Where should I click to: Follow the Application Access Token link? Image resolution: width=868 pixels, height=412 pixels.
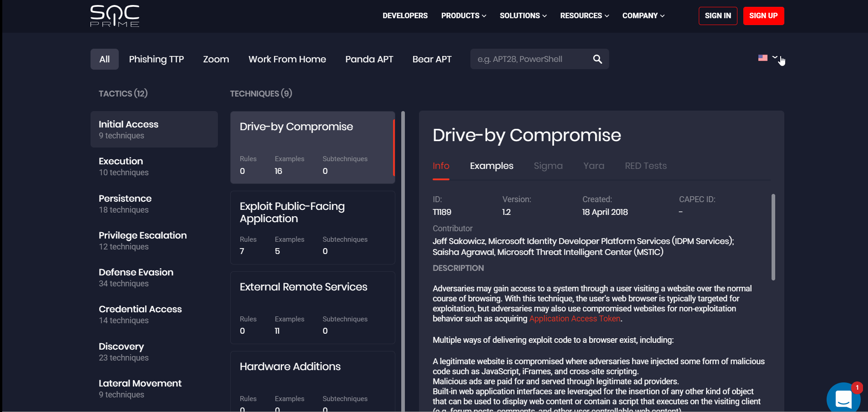click(x=575, y=319)
